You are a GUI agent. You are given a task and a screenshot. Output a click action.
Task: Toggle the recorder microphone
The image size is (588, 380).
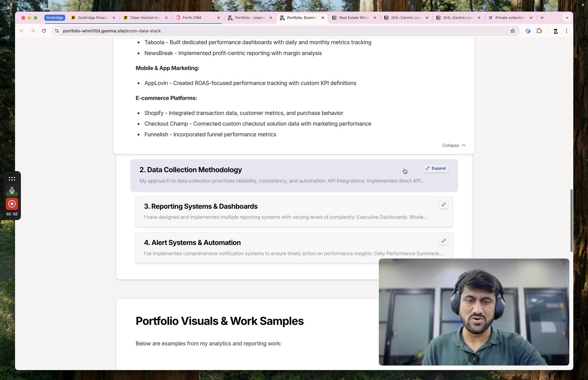coord(12,190)
